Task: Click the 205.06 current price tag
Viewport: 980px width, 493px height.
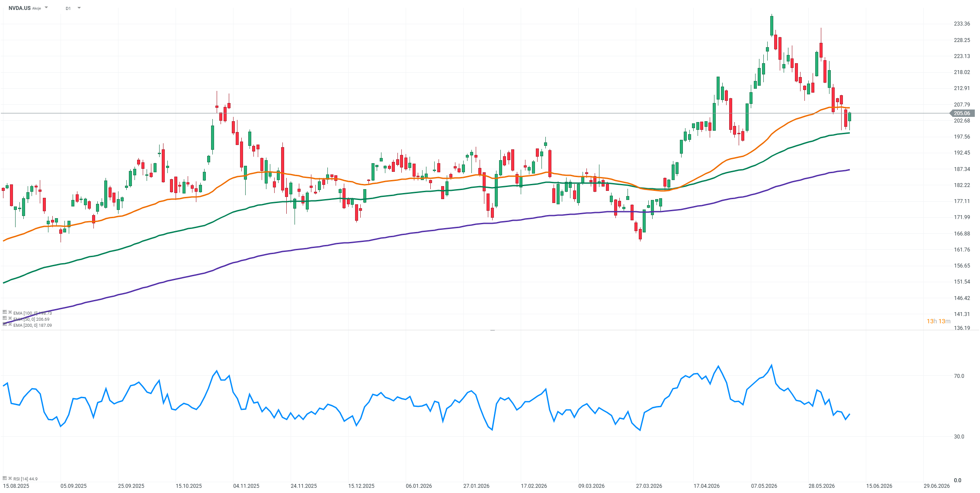Action: click(962, 113)
